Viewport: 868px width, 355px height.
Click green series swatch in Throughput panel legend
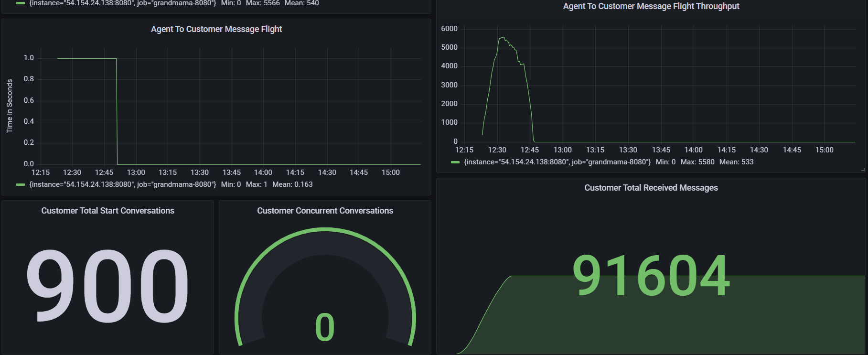455,162
